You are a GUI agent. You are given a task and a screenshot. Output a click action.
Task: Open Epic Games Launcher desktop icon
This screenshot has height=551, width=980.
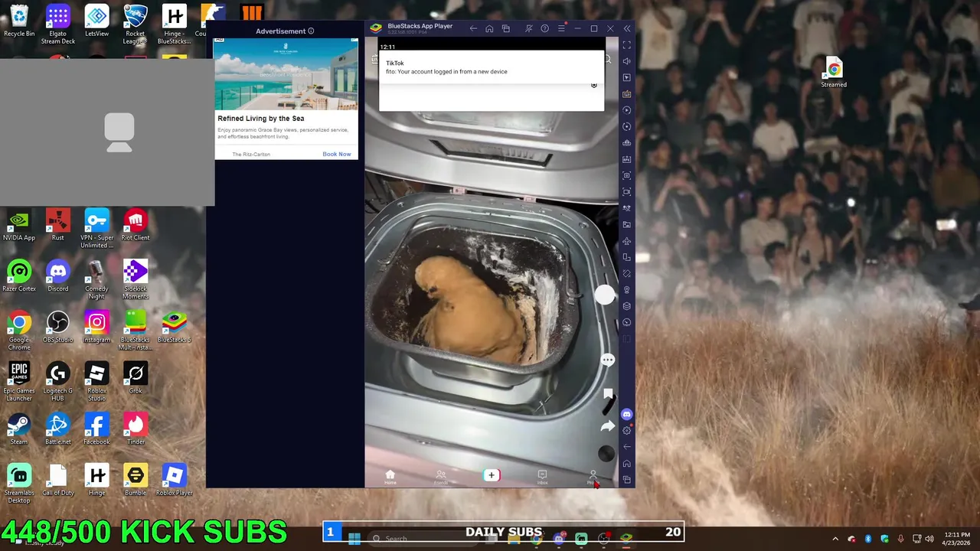19,382
